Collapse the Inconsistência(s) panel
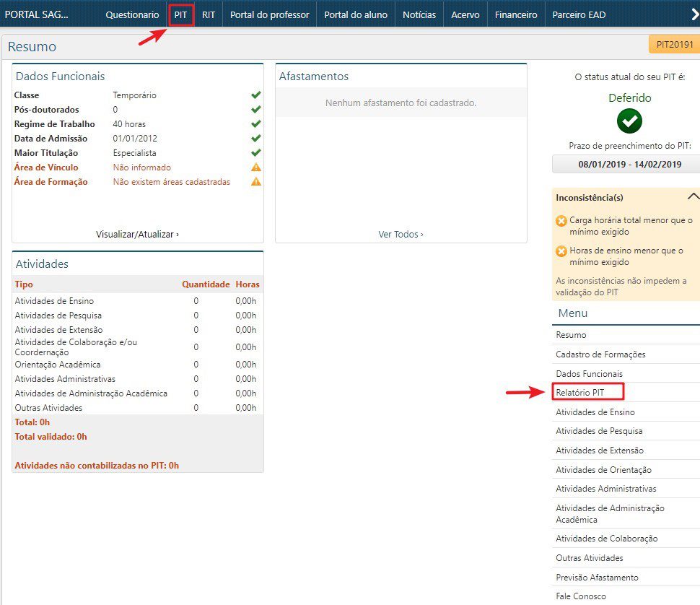The height and width of the screenshot is (605, 700). [x=693, y=196]
